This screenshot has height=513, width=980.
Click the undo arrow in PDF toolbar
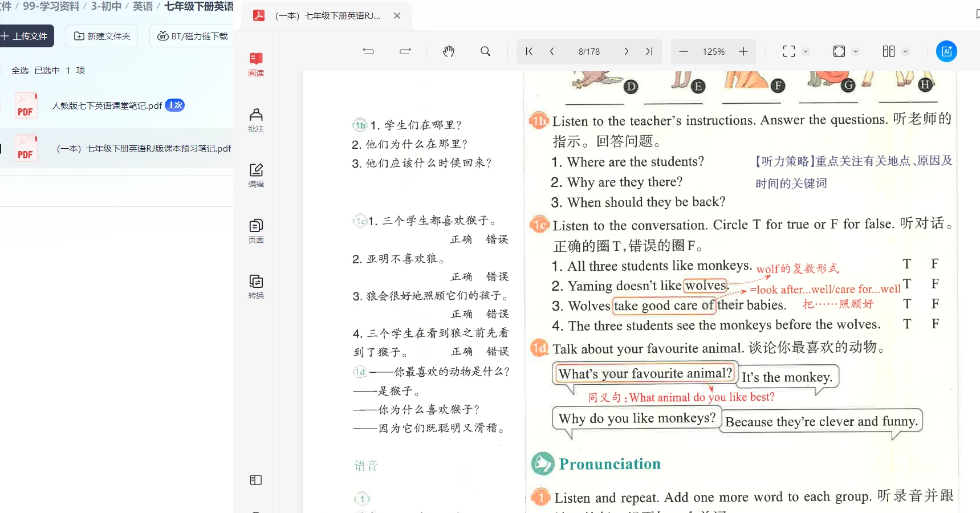pos(368,51)
